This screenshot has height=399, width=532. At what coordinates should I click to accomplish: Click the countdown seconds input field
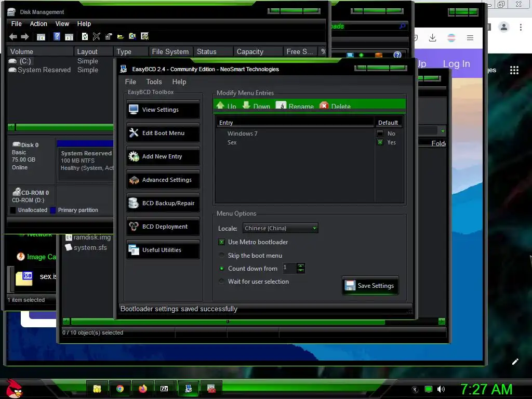289,268
